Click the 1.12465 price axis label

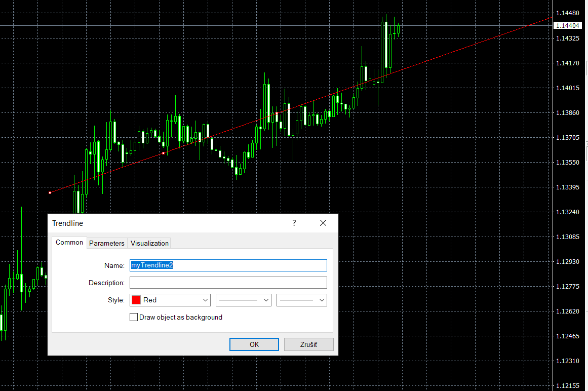point(567,336)
